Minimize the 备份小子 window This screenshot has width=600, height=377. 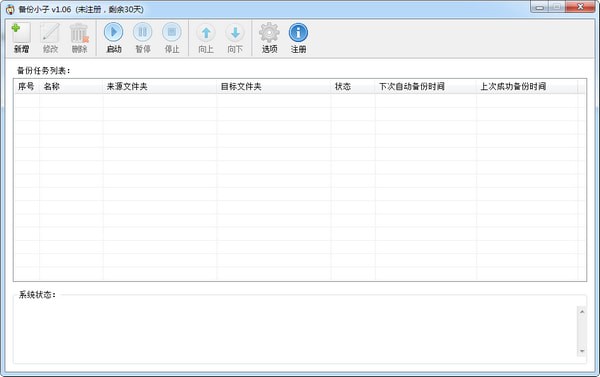click(x=540, y=7)
